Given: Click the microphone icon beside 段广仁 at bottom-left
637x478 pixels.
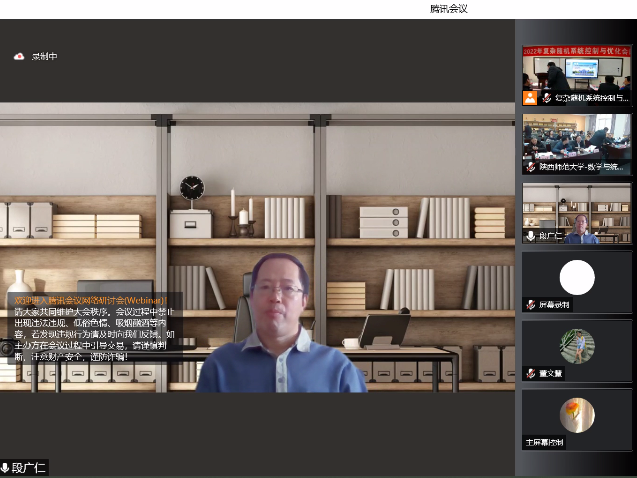Looking at the screenshot, I should point(5,468).
